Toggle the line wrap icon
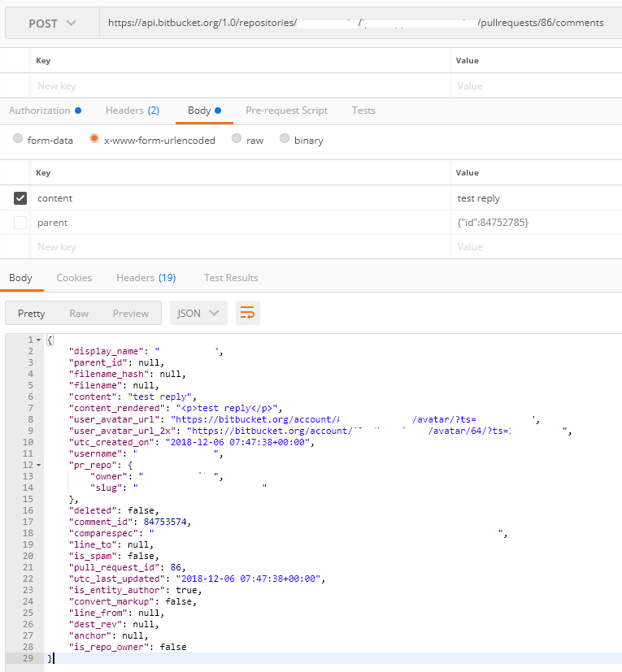This screenshot has width=622, height=672. pos(247,313)
